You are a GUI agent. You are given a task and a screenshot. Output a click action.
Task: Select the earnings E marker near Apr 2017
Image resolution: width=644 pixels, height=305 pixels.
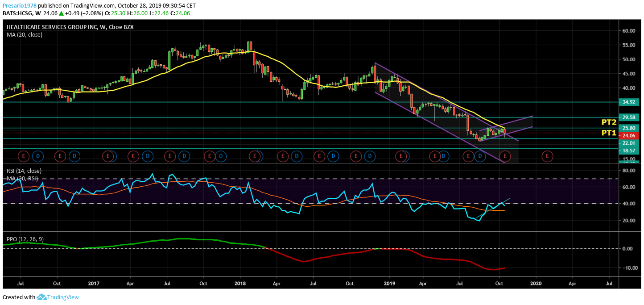coord(133,156)
